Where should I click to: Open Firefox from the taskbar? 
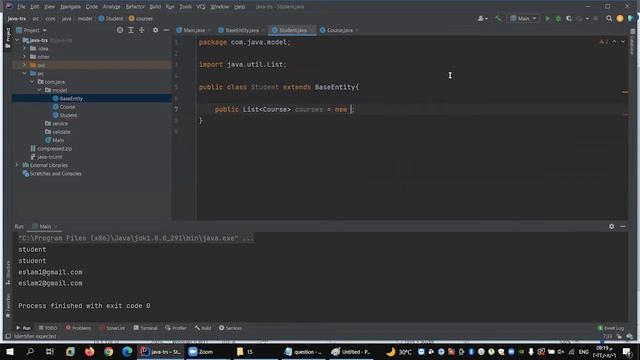(89, 351)
